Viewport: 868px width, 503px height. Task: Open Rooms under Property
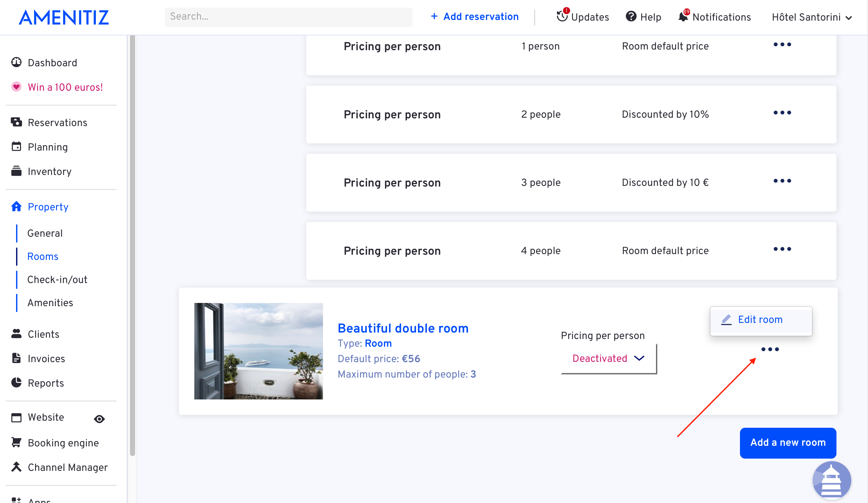click(43, 257)
